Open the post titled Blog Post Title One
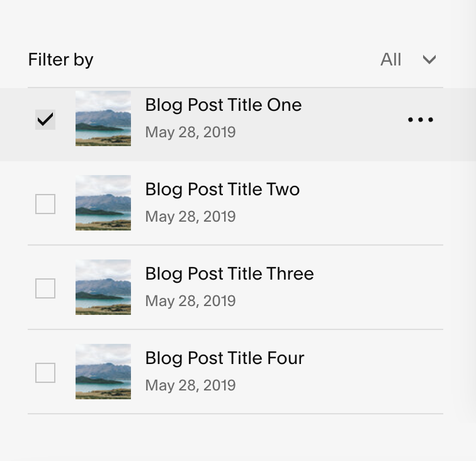This screenshot has width=476, height=461. coord(224,105)
